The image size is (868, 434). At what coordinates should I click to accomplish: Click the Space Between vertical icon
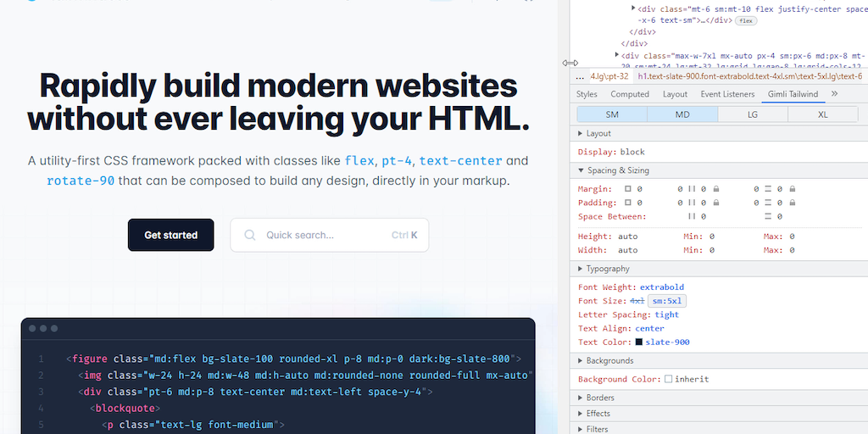click(768, 216)
